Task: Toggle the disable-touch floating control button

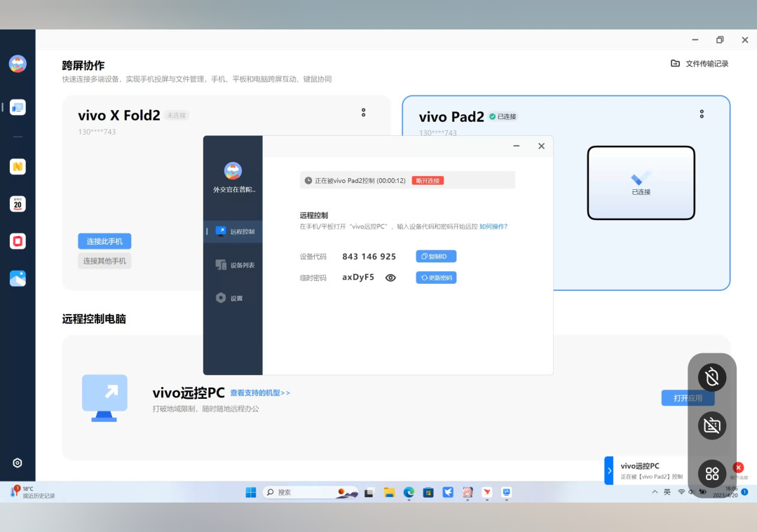Action: [712, 377]
